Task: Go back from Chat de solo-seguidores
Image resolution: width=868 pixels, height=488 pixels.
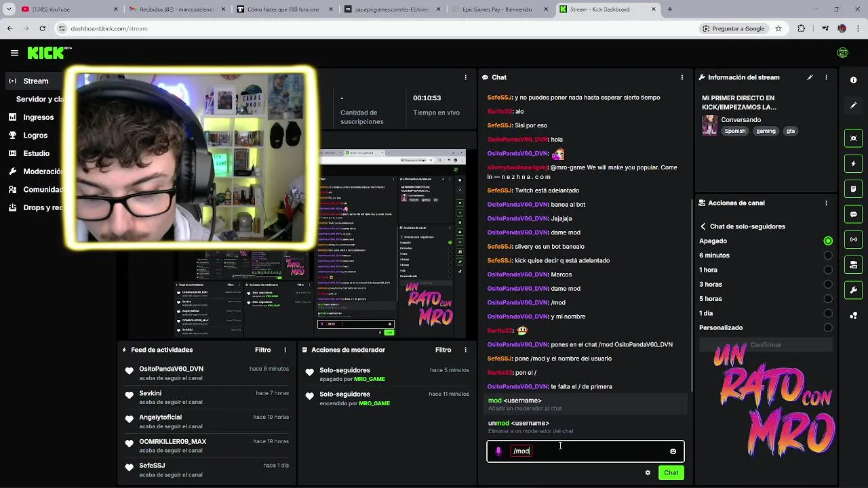Action: point(703,226)
